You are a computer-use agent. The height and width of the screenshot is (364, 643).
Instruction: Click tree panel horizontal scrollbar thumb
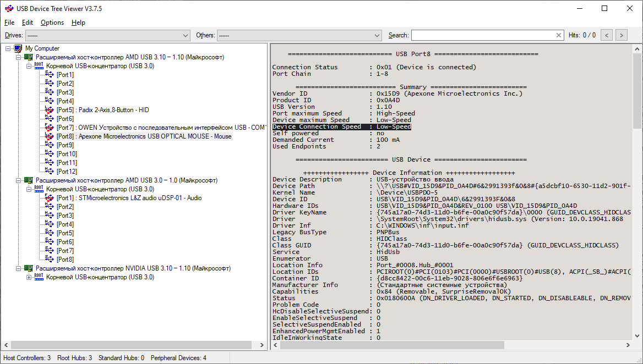pyautogui.click(x=131, y=345)
